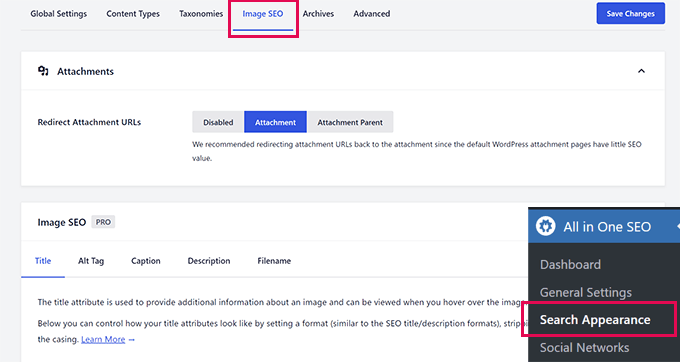
Task: Set Redirect Attachment URLs to Disabled
Action: coord(218,122)
